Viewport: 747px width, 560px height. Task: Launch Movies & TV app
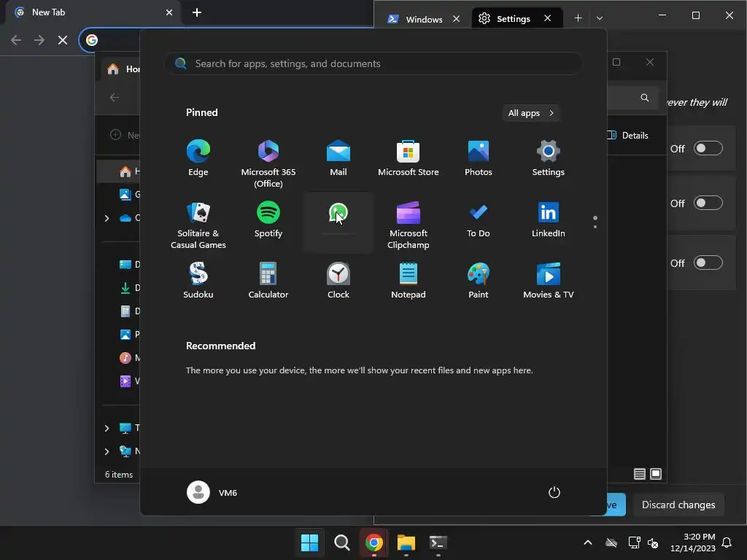(549, 281)
